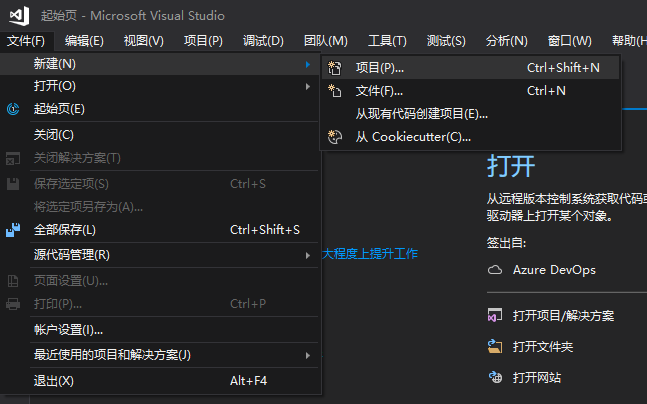
Task: Click the Alt+F4 shortcut text
Action: point(248,380)
